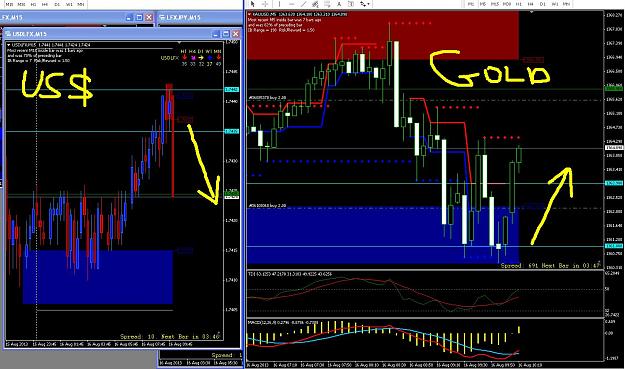Viewport: 625px width, 369px height.
Task: Maximize the USDLFX,M15 chart window
Action: point(226,34)
